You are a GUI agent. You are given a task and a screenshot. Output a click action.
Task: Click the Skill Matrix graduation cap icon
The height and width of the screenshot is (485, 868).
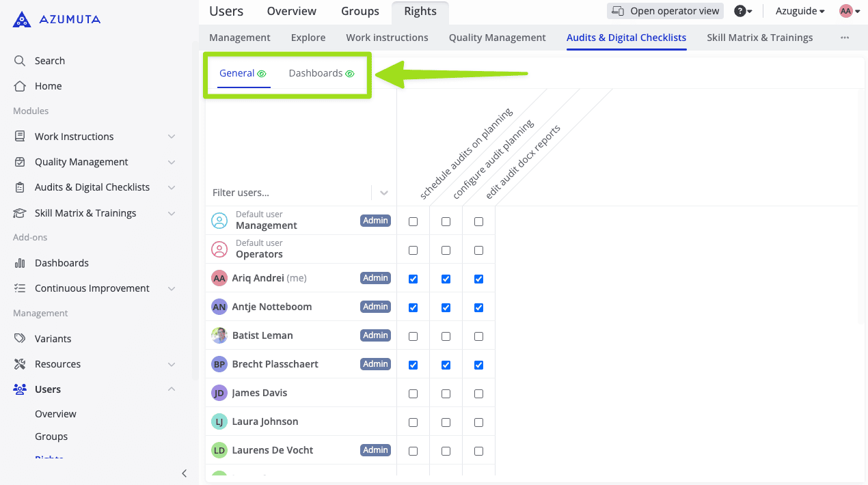[20, 213]
